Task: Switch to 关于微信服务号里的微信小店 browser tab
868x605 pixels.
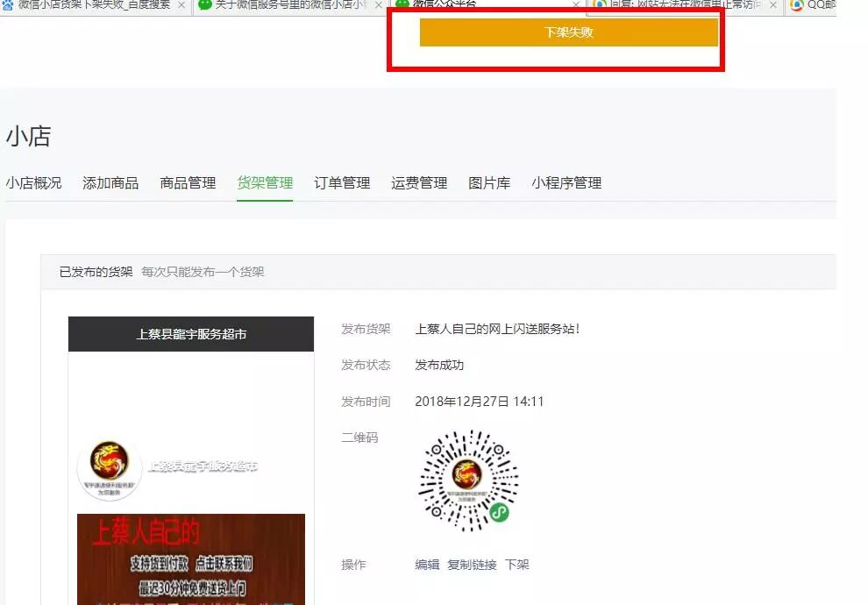Action: tap(290, 5)
